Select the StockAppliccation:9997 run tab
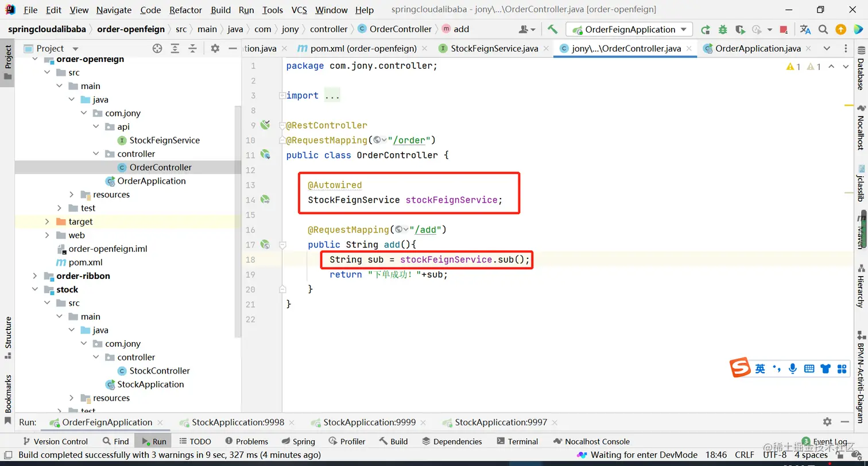The width and height of the screenshot is (868, 466). pyautogui.click(x=501, y=422)
